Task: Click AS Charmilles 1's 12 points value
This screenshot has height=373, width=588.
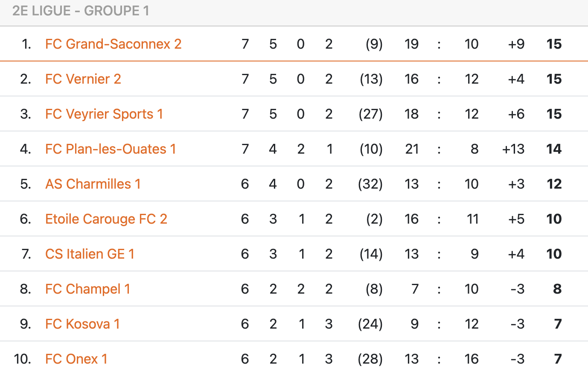Action: 554,184
